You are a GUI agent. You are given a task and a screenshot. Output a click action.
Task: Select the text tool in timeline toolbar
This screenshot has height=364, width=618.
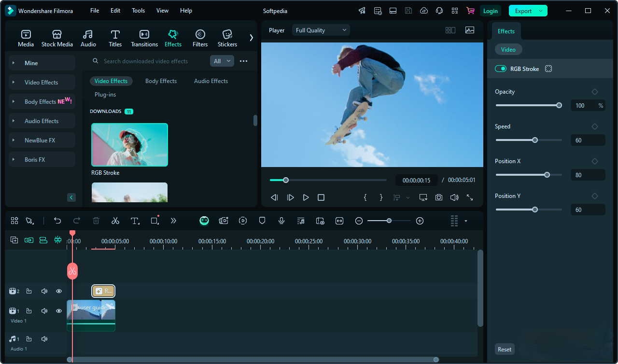(135, 221)
